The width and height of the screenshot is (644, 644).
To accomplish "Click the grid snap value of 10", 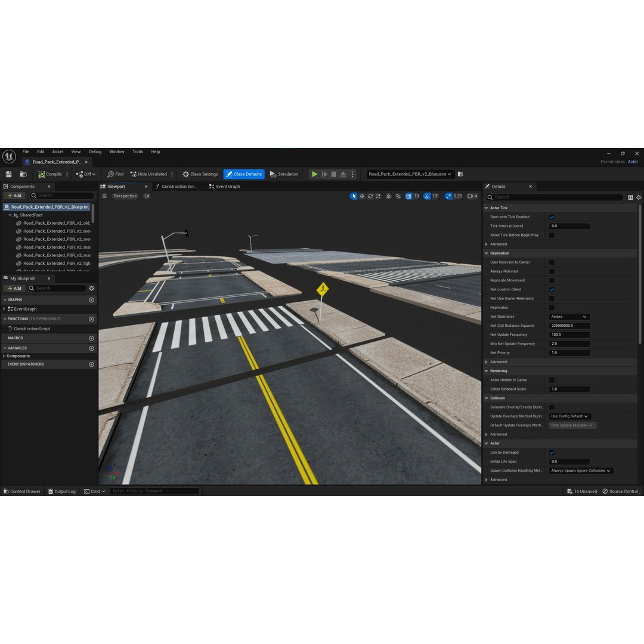I will click(x=416, y=196).
